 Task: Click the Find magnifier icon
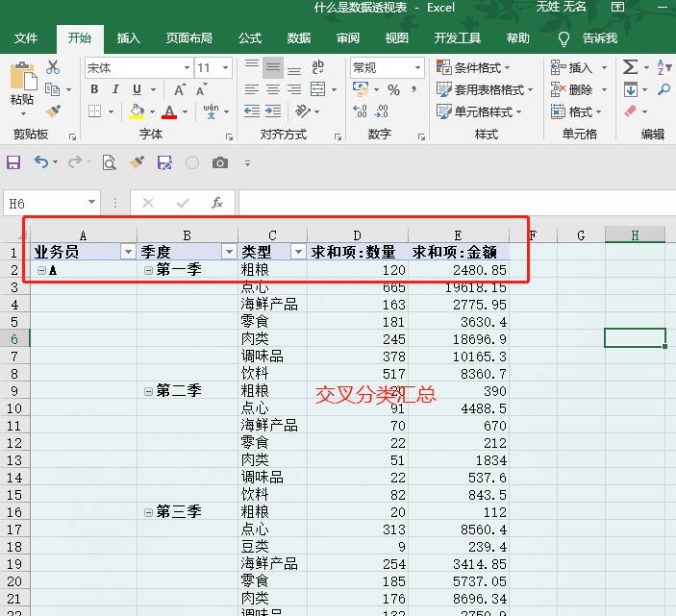click(663, 89)
